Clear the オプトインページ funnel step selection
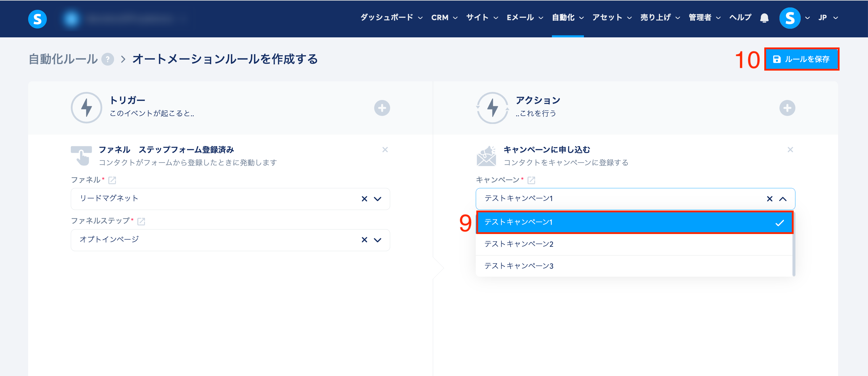 [364, 240]
